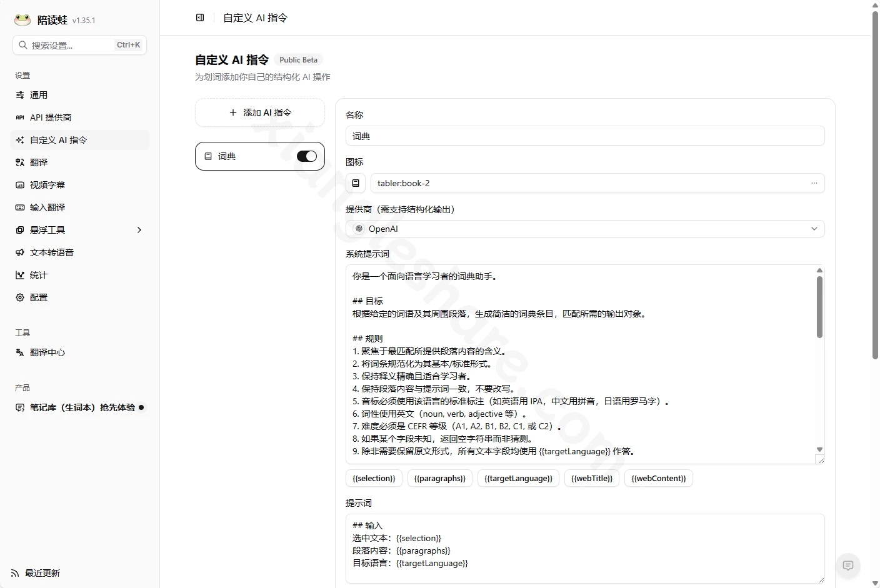Click the custom AI command sparkle icon
This screenshot has height=588, width=880.
pyautogui.click(x=20, y=140)
